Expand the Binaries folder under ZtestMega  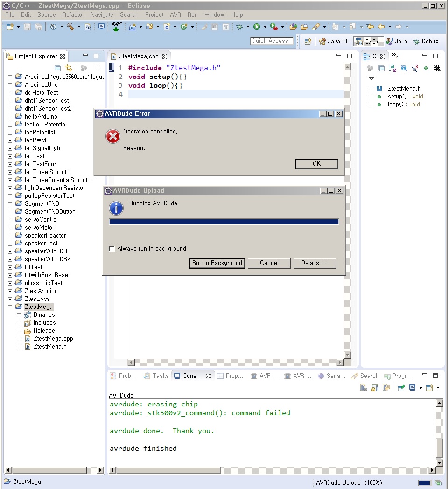tap(19, 315)
